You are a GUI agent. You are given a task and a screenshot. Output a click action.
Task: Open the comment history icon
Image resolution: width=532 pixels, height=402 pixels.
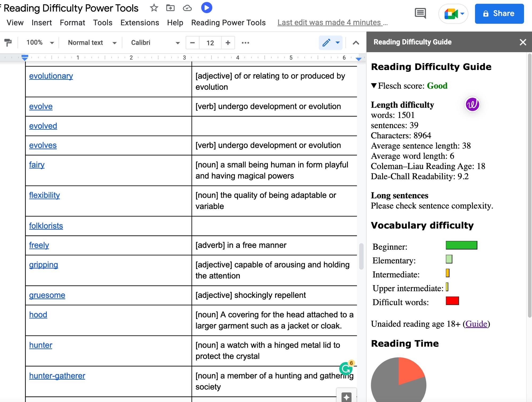(420, 13)
